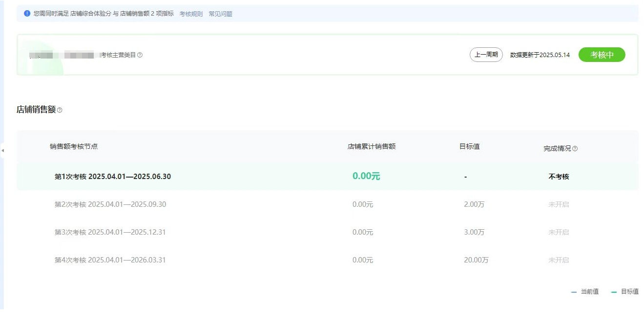Click the 上一周期 button

point(486,55)
